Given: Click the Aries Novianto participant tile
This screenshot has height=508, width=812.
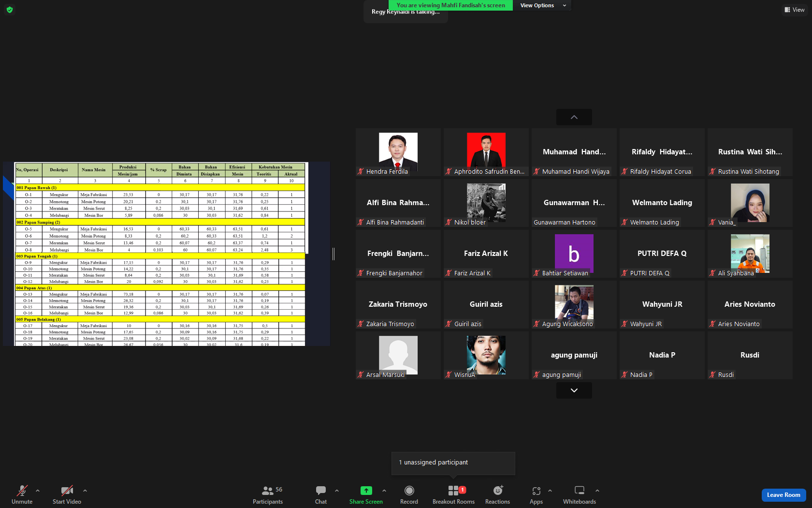Looking at the screenshot, I should [750, 305].
